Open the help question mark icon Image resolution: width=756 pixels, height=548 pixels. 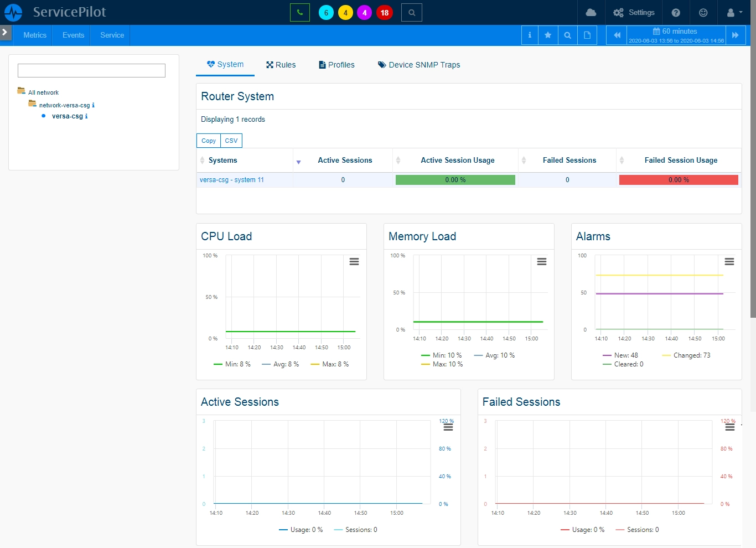tap(676, 12)
